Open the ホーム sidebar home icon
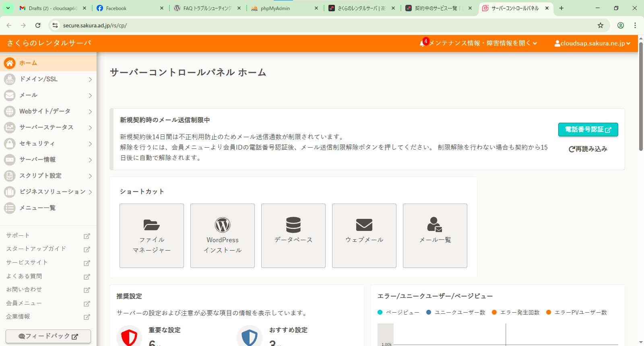Viewport: 644px width, 346px height. pyautogui.click(x=10, y=63)
